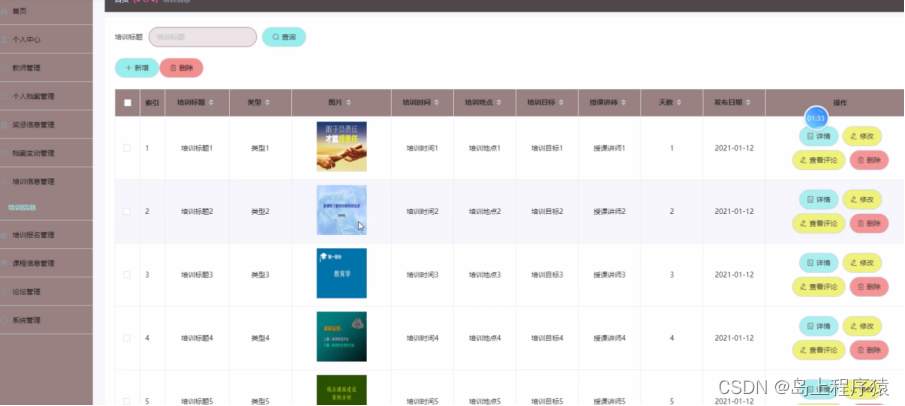Click 修改 for row 培训标题2

862,199
